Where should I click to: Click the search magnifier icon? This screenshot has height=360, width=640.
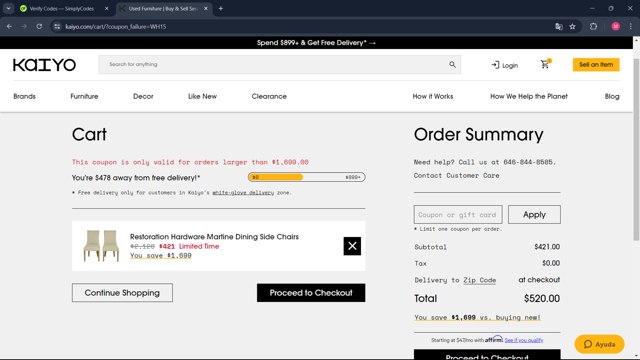pyautogui.click(x=452, y=64)
